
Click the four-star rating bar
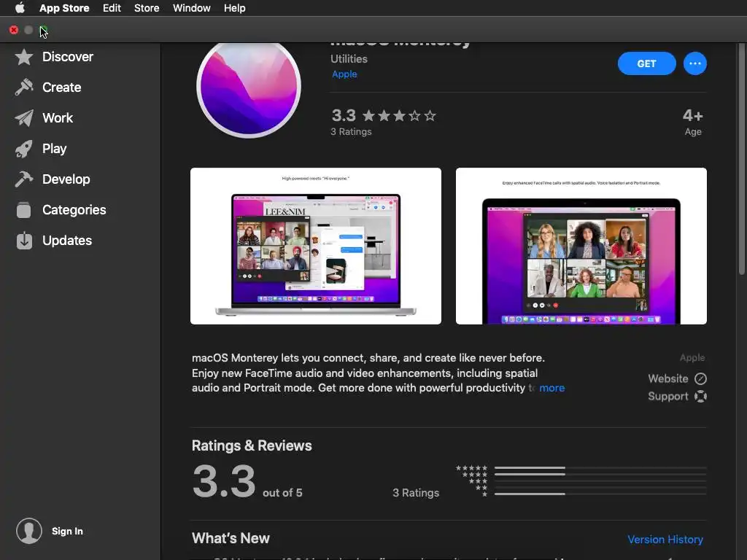(x=600, y=474)
